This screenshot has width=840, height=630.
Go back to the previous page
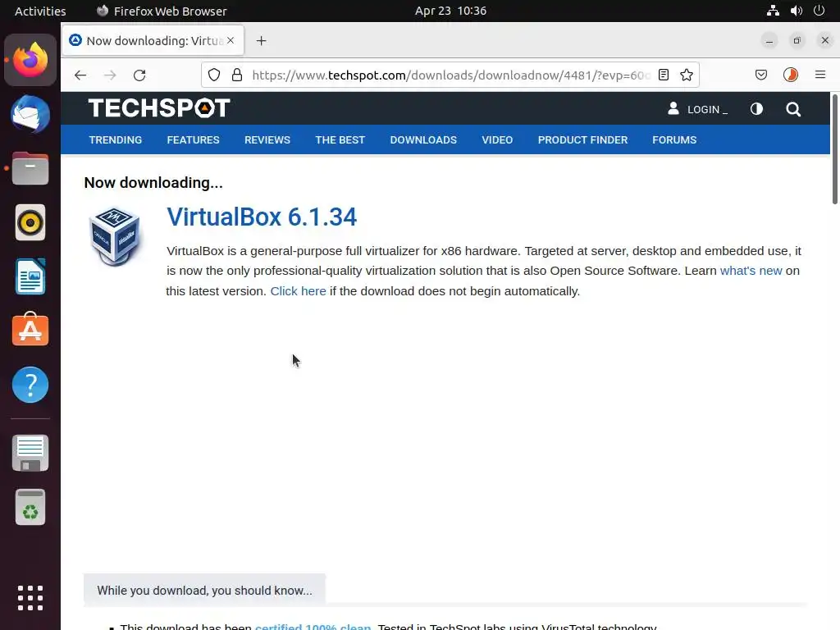tap(80, 75)
